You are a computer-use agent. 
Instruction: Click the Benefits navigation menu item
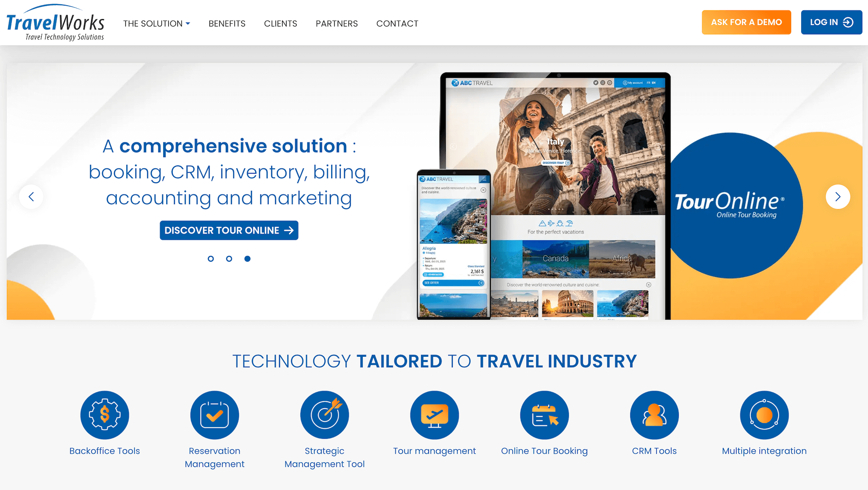(227, 24)
